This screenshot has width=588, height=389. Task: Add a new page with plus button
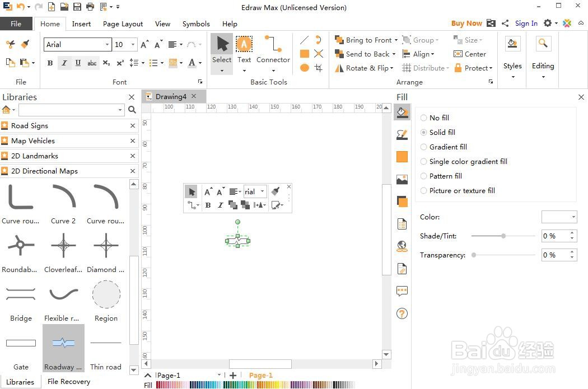(233, 375)
